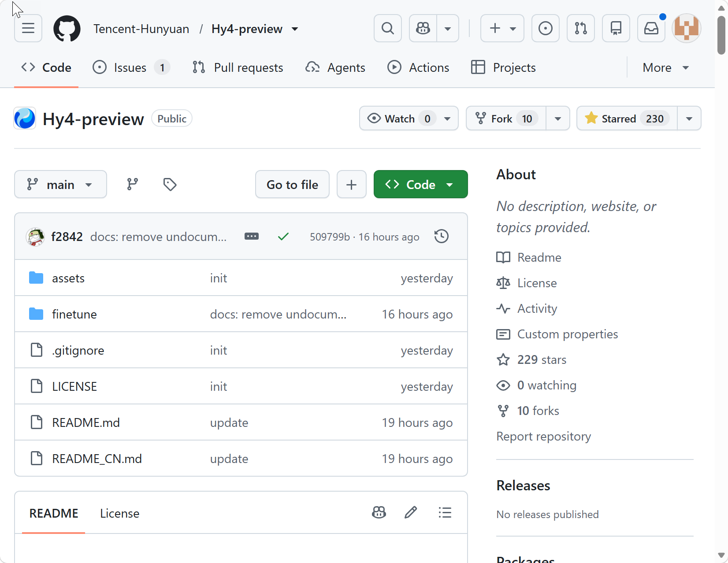Ask Copilot about the README file
This screenshot has width=728, height=563.
[x=379, y=512]
